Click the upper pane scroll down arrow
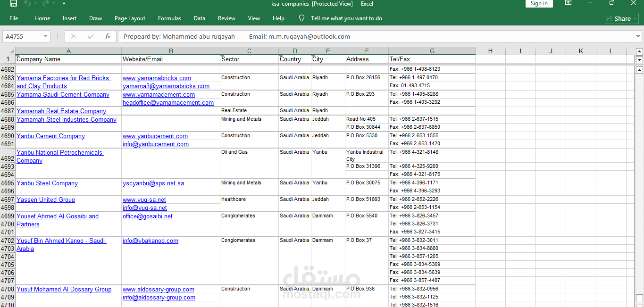This screenshot has height=307, width=644. (639, 60)
